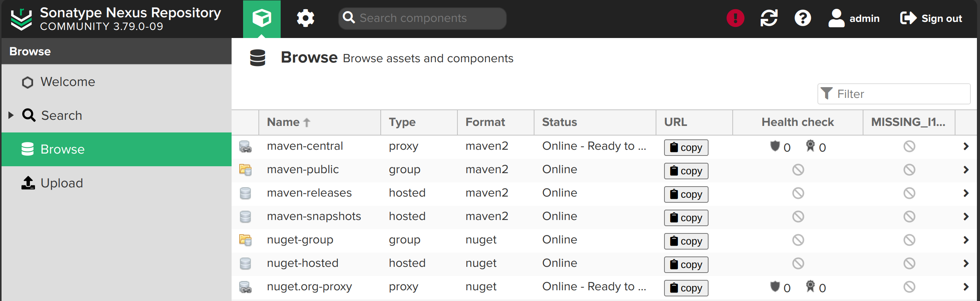Copy URL for nuget-group

[686, 241]
